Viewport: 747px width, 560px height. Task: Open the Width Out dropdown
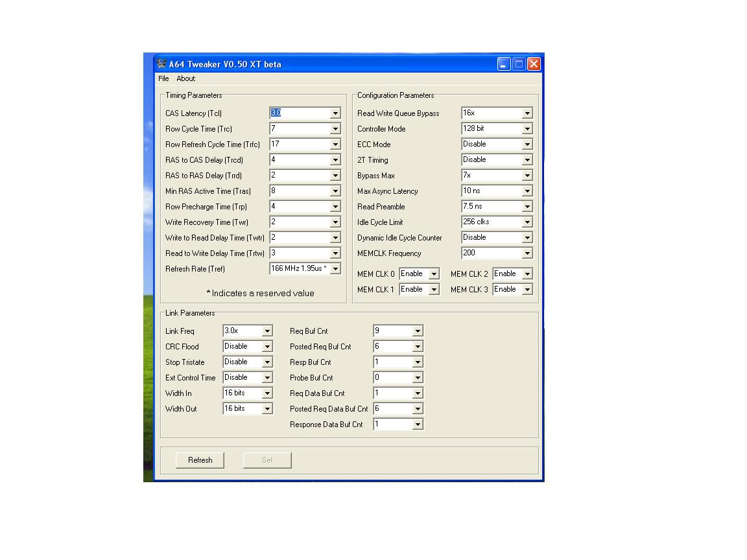coord(267,409)
